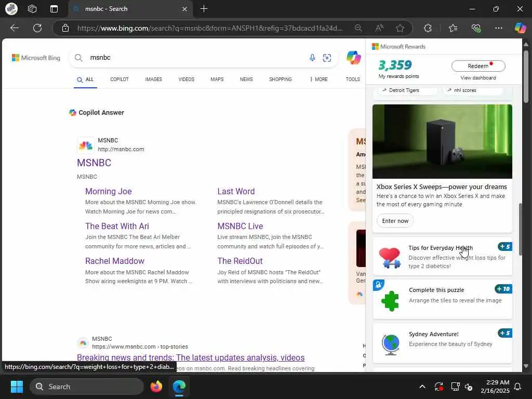Open the zoom magnifier icon in address bar

point(358,28)
